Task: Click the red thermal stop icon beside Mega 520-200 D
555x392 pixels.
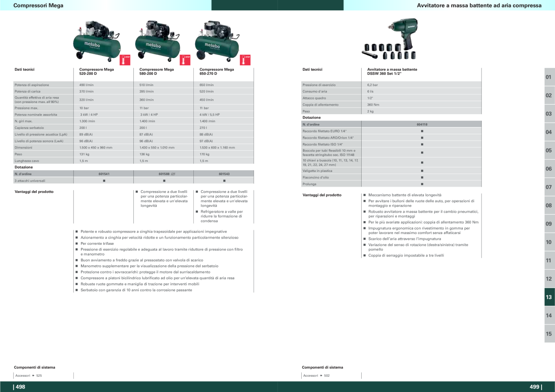Action: 126,60
